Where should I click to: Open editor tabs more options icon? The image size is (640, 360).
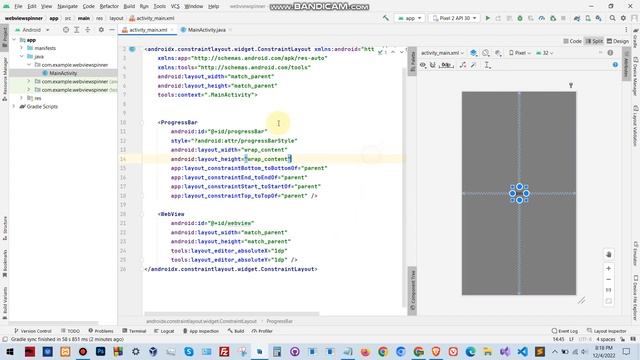[626, 30]
